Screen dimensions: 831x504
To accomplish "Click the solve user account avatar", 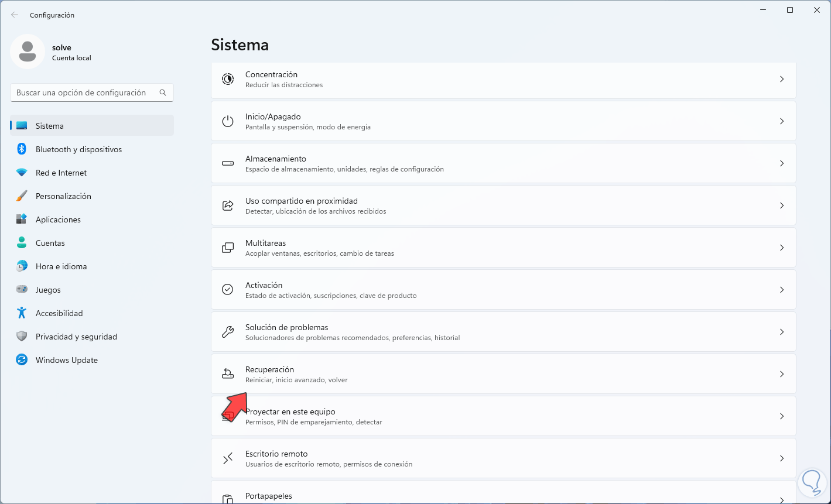I will point(28,52).
